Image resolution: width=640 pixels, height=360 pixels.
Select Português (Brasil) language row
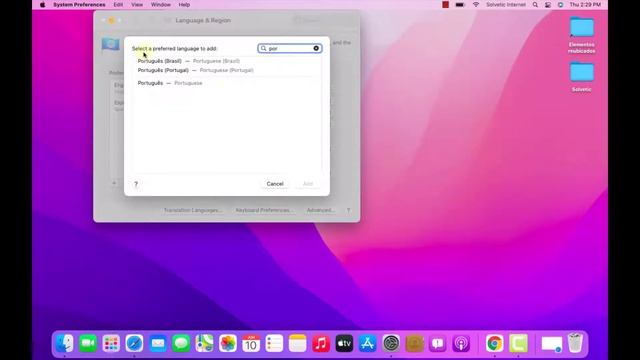coord(227,61)
